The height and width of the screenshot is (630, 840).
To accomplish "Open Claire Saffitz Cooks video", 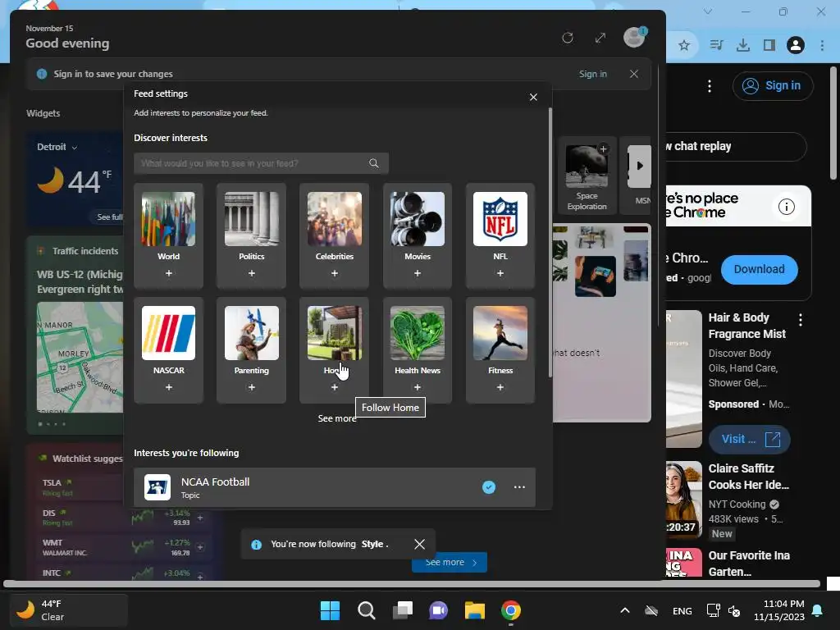I will pos(748,477).
